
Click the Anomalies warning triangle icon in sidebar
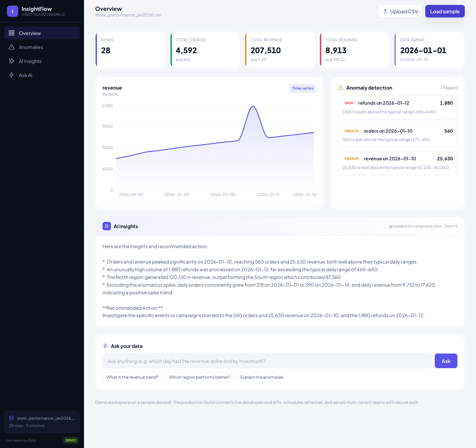12,47
